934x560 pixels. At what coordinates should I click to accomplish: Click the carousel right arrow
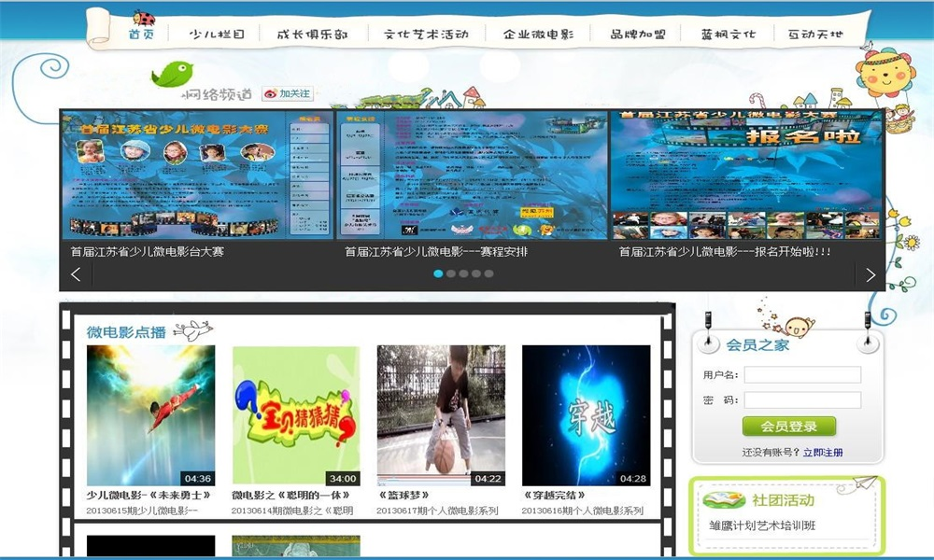point(870,274)
